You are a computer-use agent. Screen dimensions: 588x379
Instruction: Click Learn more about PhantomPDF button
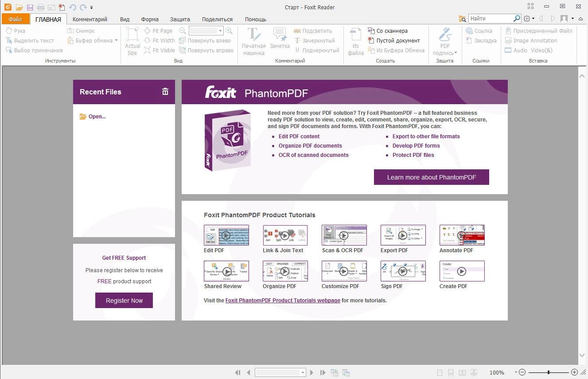[x=432, y=177]
